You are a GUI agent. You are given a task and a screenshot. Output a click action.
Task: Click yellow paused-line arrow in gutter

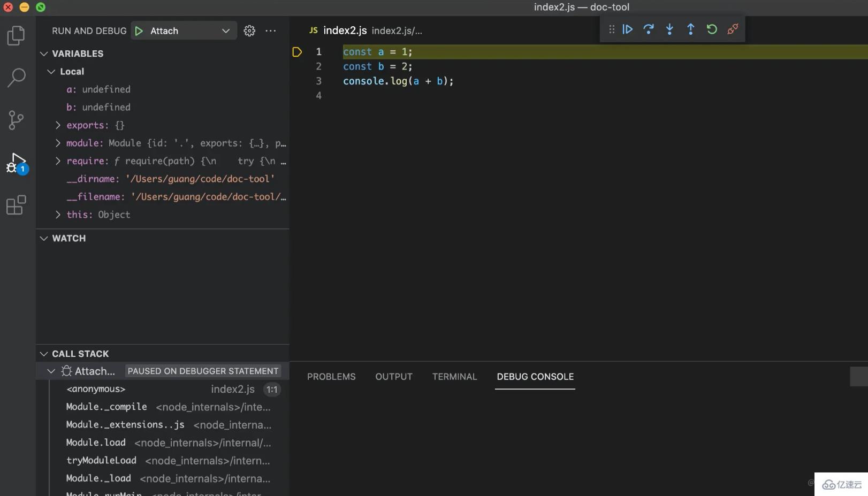[297, 52]
